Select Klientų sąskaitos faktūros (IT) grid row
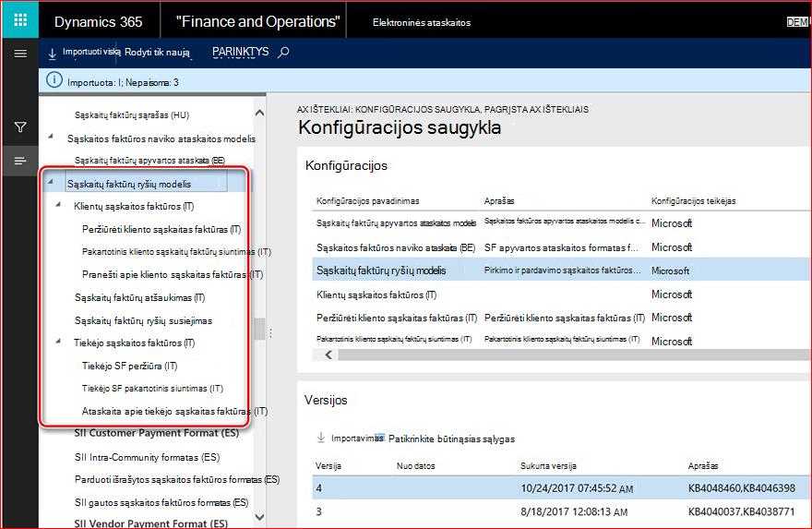The image size is (812, 529). (561, 295)
